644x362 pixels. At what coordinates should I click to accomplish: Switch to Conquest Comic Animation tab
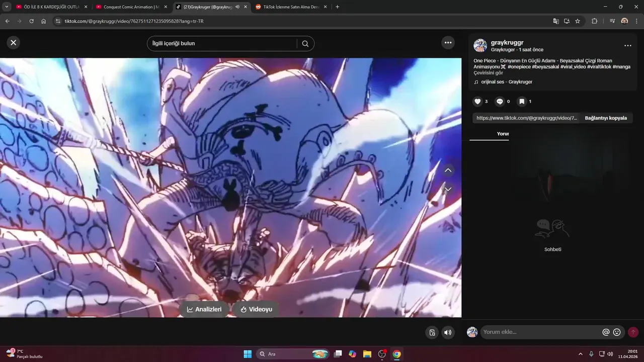[x=131, y=7]
